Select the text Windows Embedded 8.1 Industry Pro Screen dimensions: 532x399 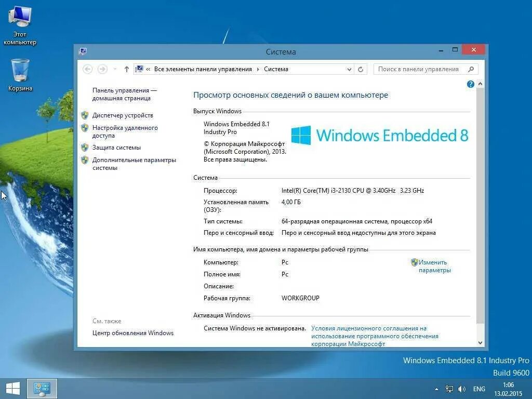point(236,128)
